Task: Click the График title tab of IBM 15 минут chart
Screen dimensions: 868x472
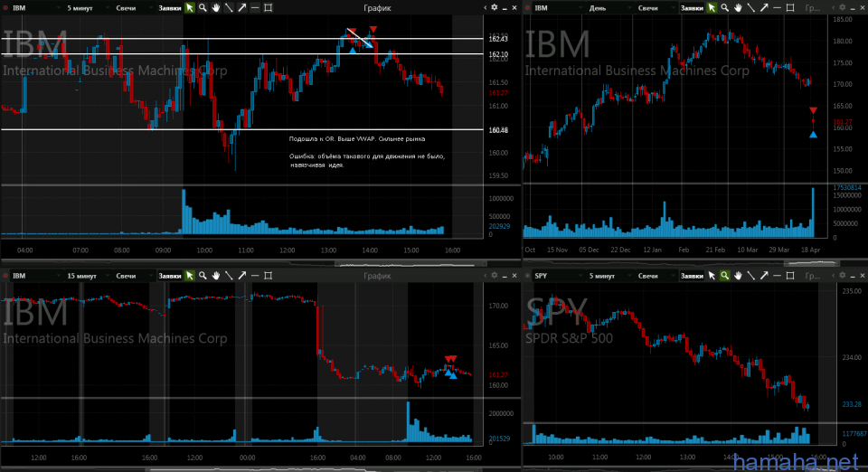Action: click(x=377, y=276)
